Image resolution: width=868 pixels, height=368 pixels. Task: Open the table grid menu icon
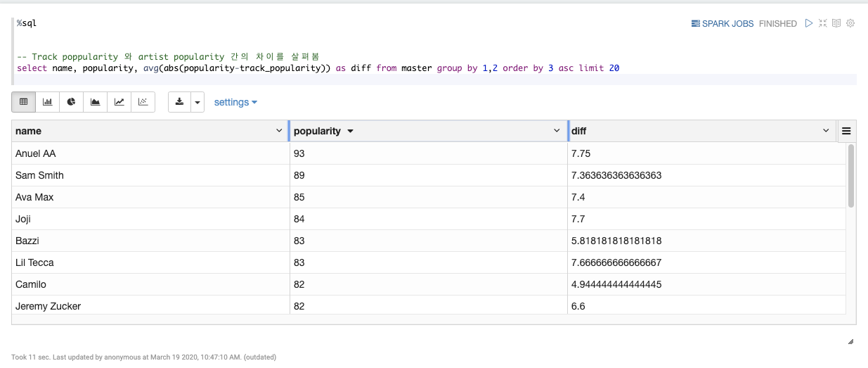point(846,131)
